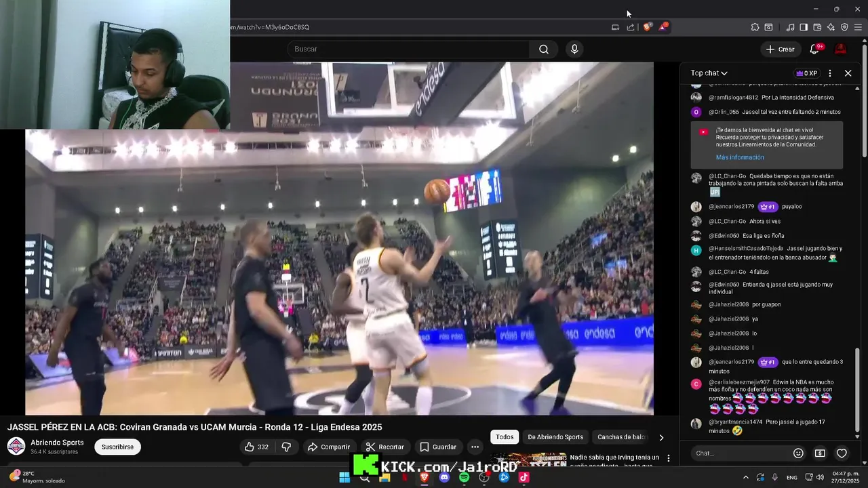
Task: Open Brave Rewards triangle icon
Action: [663, 27]
